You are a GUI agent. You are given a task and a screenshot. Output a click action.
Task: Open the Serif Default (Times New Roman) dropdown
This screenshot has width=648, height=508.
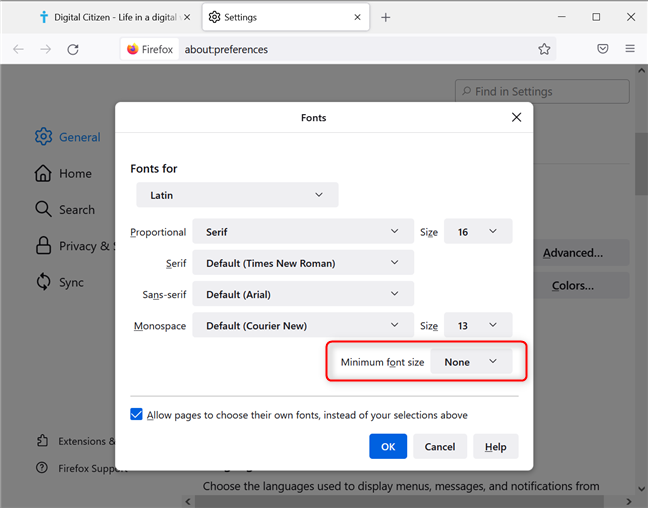point(303,263)
